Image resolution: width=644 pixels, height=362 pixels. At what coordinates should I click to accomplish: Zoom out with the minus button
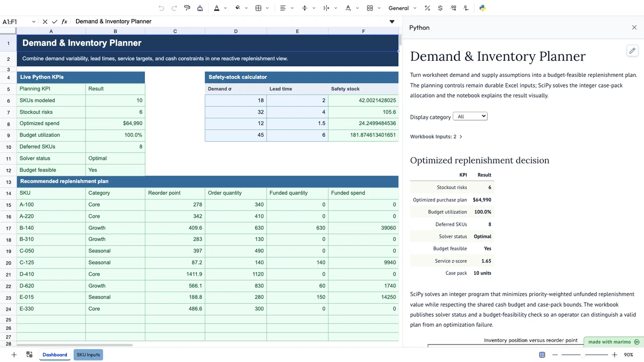[x=554, y=355]
